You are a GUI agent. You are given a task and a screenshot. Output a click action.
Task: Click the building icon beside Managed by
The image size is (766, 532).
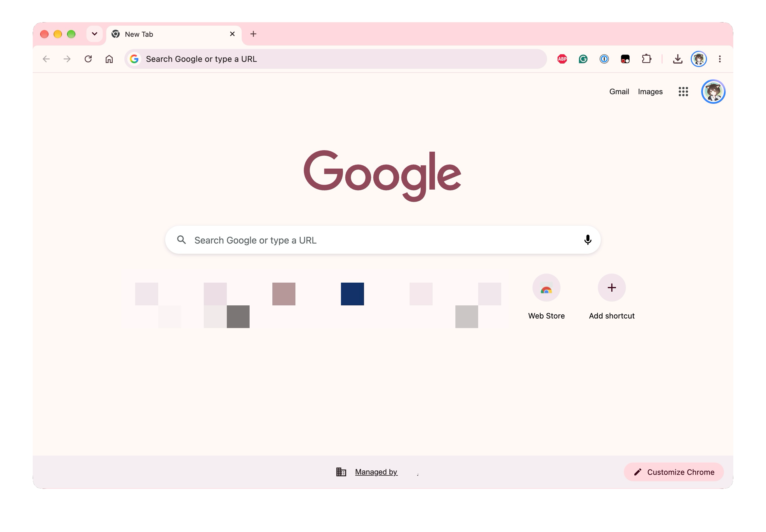point(341,472)
